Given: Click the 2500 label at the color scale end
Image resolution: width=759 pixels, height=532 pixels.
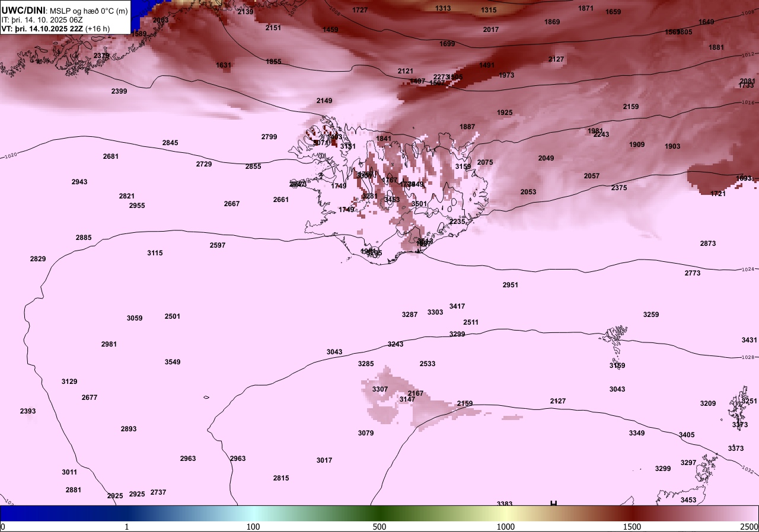Looking at the screenshot, I should pos(749,527).
